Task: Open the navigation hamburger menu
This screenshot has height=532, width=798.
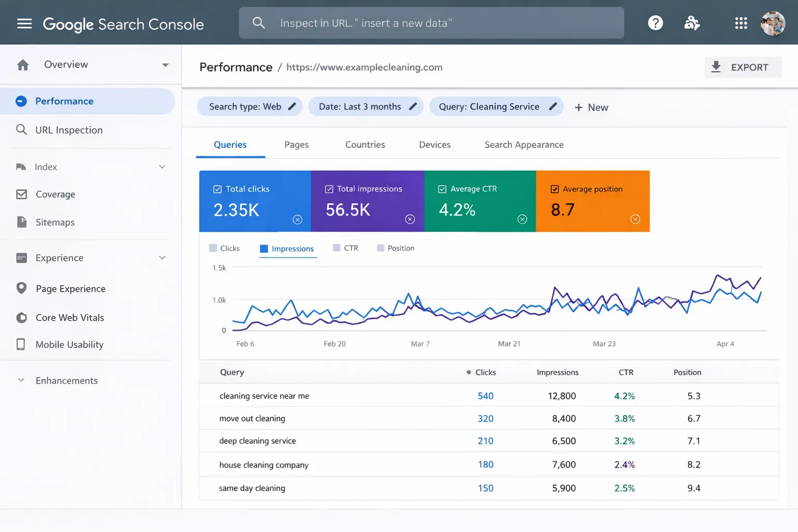Action: [24, 23]
